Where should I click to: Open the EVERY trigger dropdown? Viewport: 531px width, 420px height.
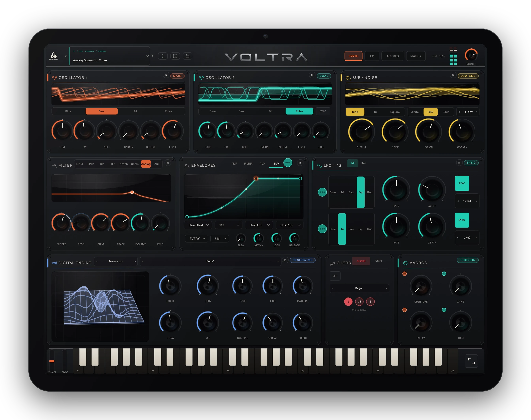click(197, 239)
